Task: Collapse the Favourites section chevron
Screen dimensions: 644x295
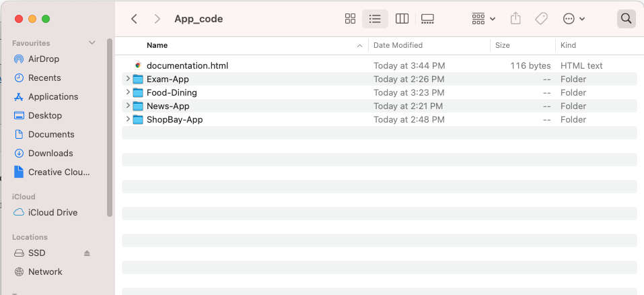Action: pos(92,42)
